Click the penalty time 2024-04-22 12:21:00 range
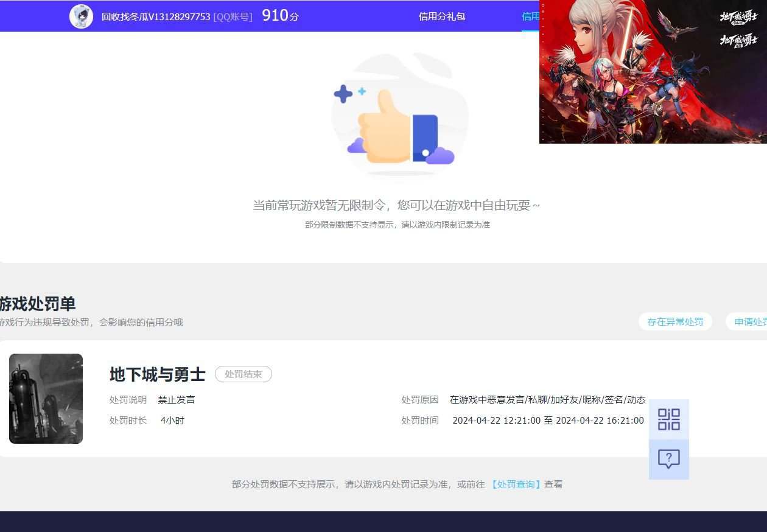The width and height of the screenshot is (767, 532). (x=548, y=421)
